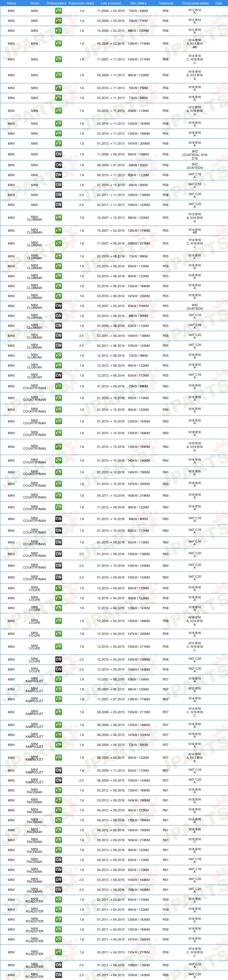Click the diesel icon in the 06.2009 -> 07.2010 row
The height and width of the screenshot is (980, 228).
[58, 165]
